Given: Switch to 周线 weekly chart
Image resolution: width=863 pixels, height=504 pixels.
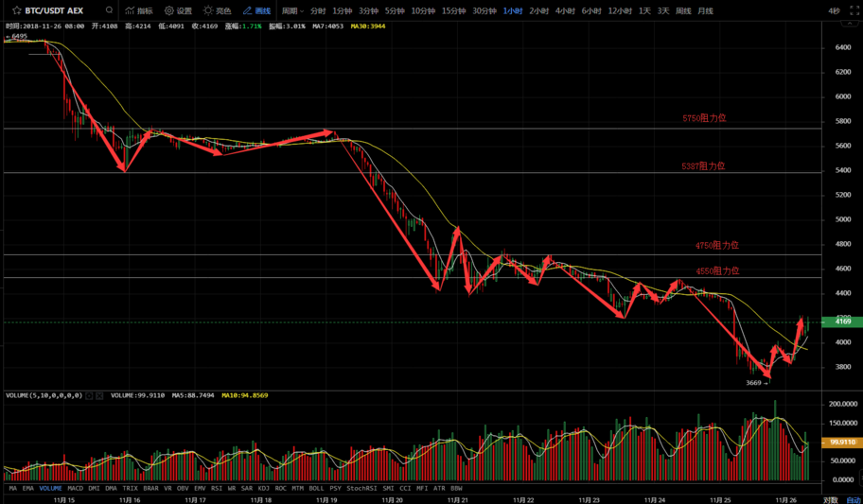Looking at the screenshot, I should pos(683,10).
